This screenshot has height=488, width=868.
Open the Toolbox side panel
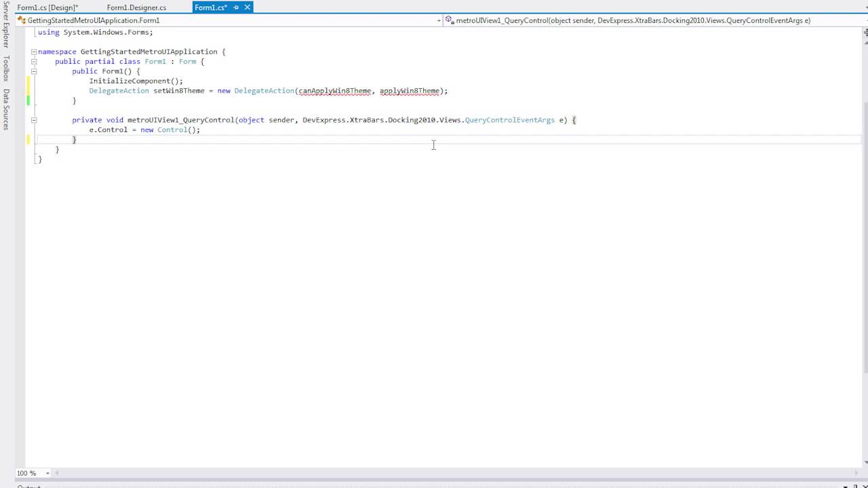click(x=6, y=68)
